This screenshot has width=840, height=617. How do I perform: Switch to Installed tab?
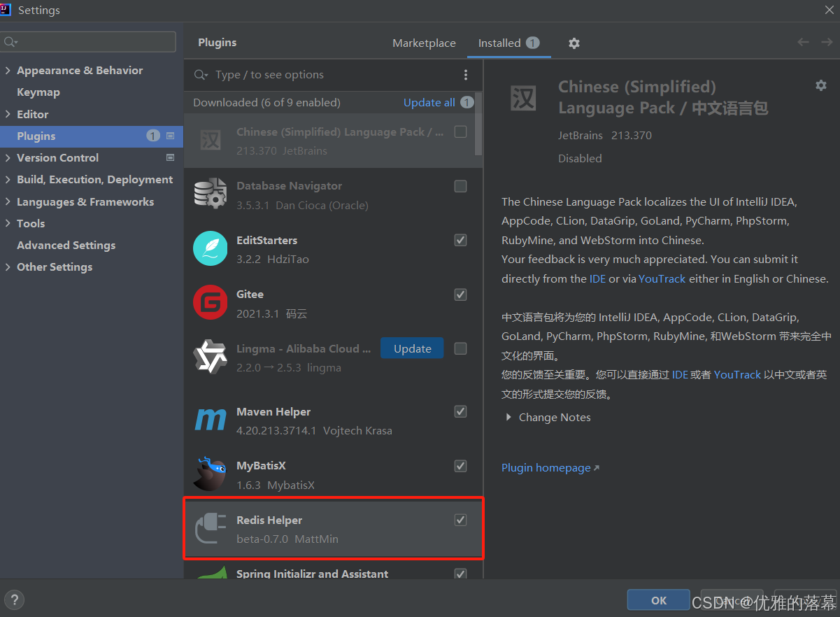pyautogui.click(x=508, y=43)
